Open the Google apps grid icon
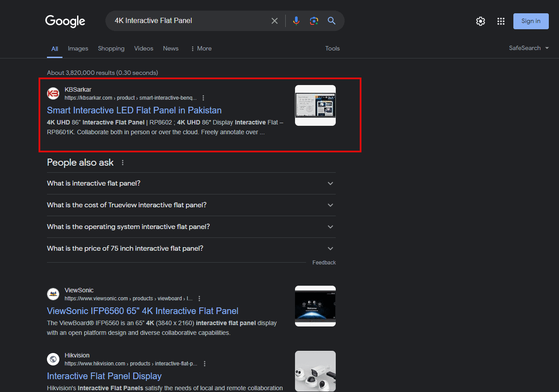Image resolution: width=559 pixels, height=392 pixels. point(501,21)
